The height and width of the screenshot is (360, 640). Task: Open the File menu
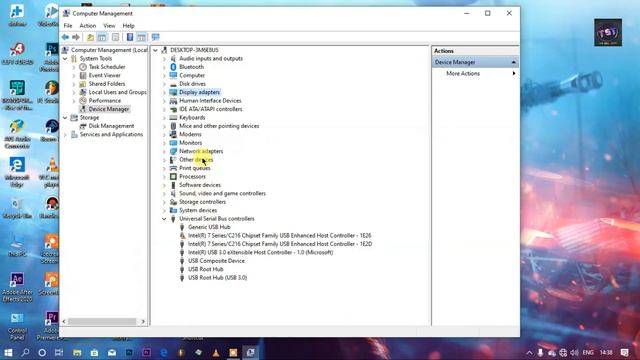tap(68, 26)
